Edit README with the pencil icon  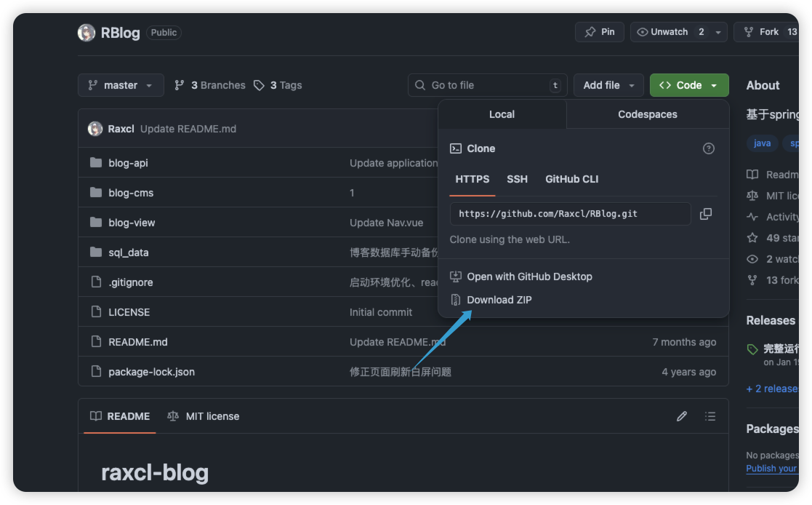click(682, 416)
